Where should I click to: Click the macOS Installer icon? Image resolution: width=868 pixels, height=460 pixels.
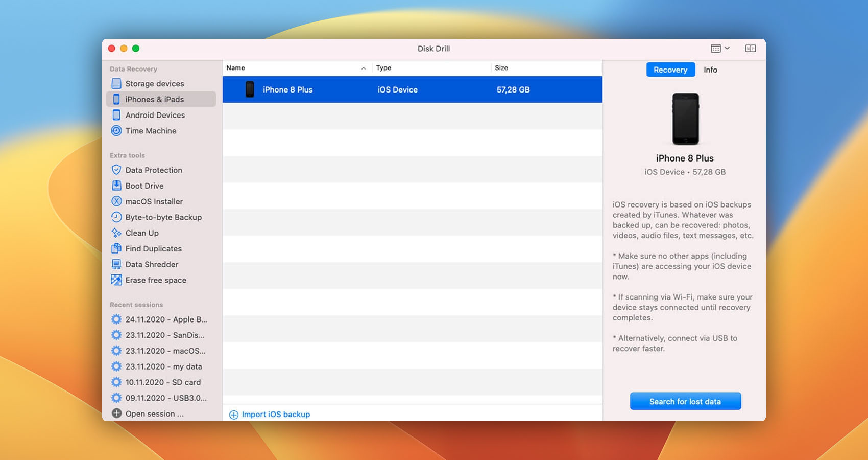[x=116, y=201]
